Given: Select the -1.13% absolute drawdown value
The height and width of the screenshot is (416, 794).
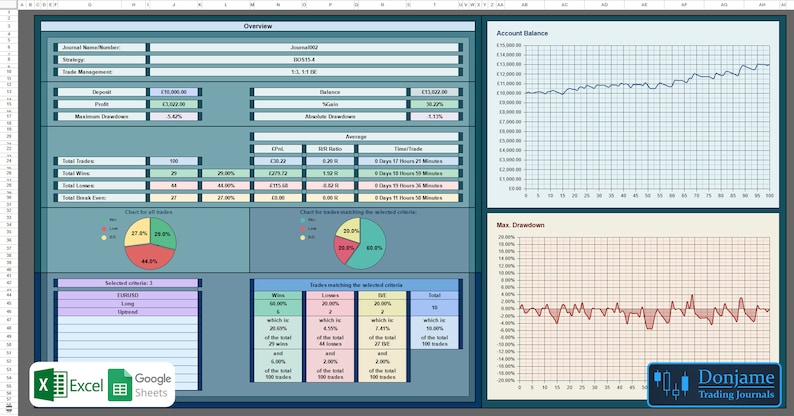Looking at the screenshot, I should 434,116.
